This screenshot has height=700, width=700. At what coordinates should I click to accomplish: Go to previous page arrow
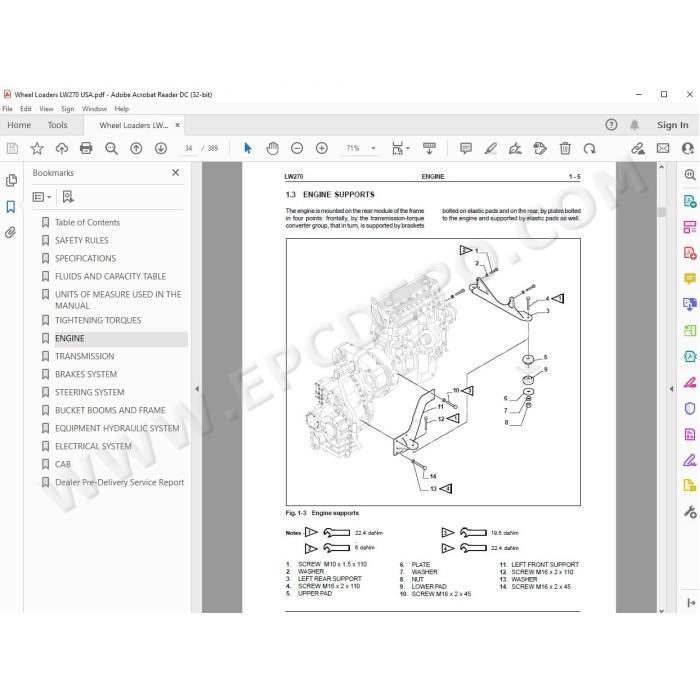136,148
